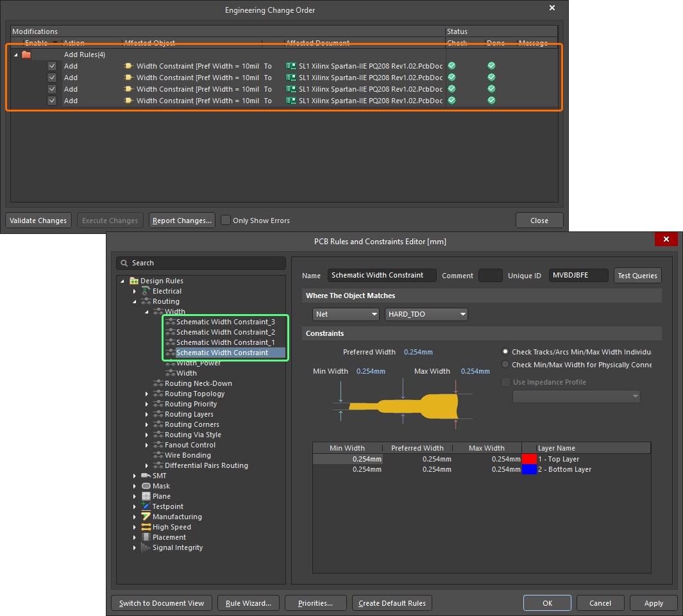Enable the Only Show Errors checkbox
The height and width of the screenshot is (616, 683).
226,221
